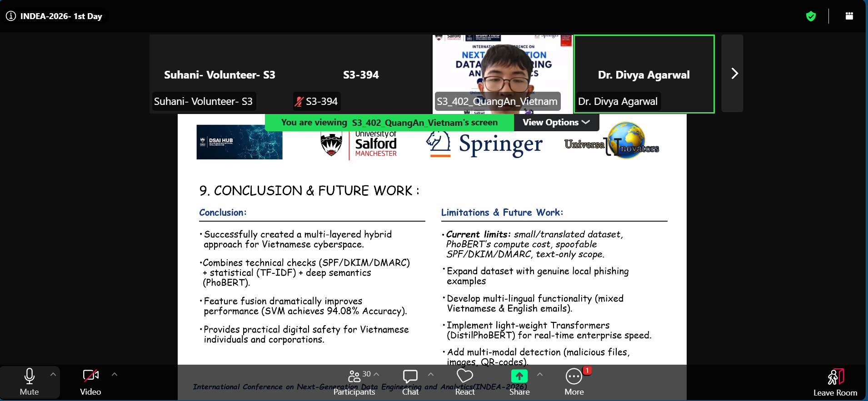Expand share options arrow beside Share
The image size is (868, 401).
pos(540,374)
